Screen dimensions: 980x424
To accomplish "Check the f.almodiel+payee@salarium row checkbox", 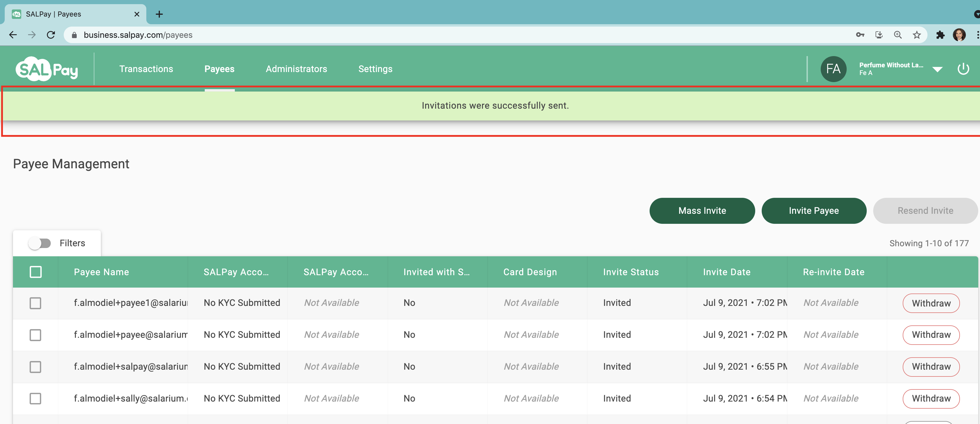I will (x=35, y=335).
